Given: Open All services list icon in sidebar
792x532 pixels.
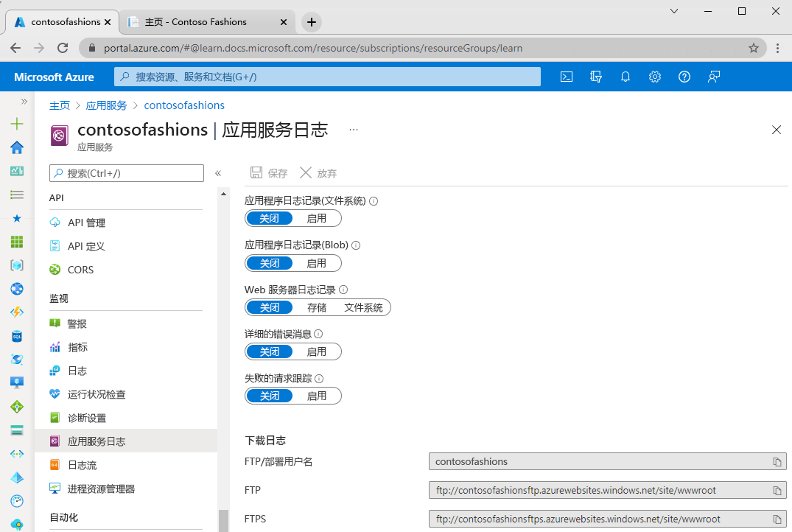Looking at the screenshot, I should point(17,195).
